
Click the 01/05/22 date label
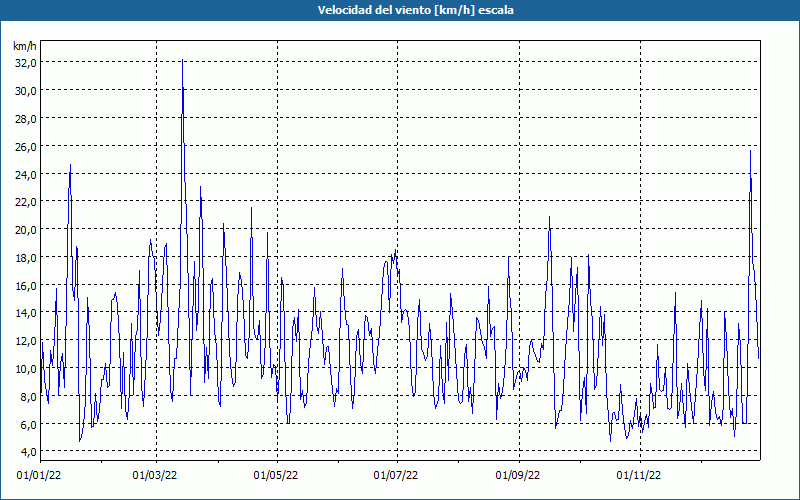276,476
